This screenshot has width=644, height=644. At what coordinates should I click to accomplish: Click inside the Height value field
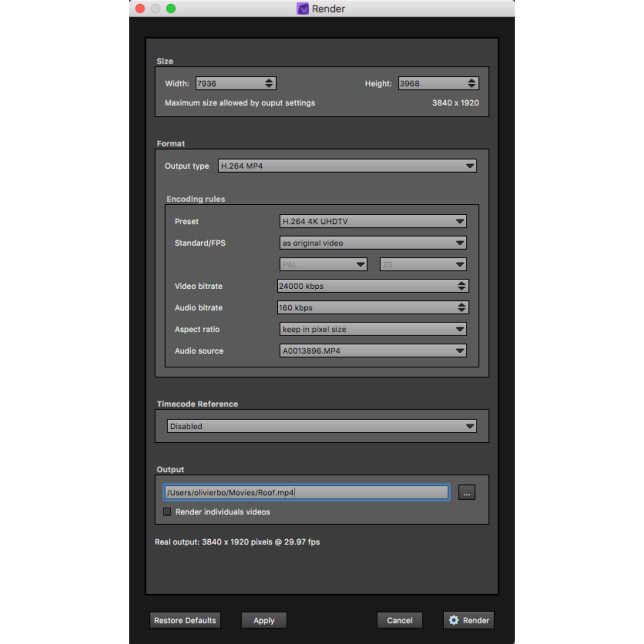click(x=432, y=84)
